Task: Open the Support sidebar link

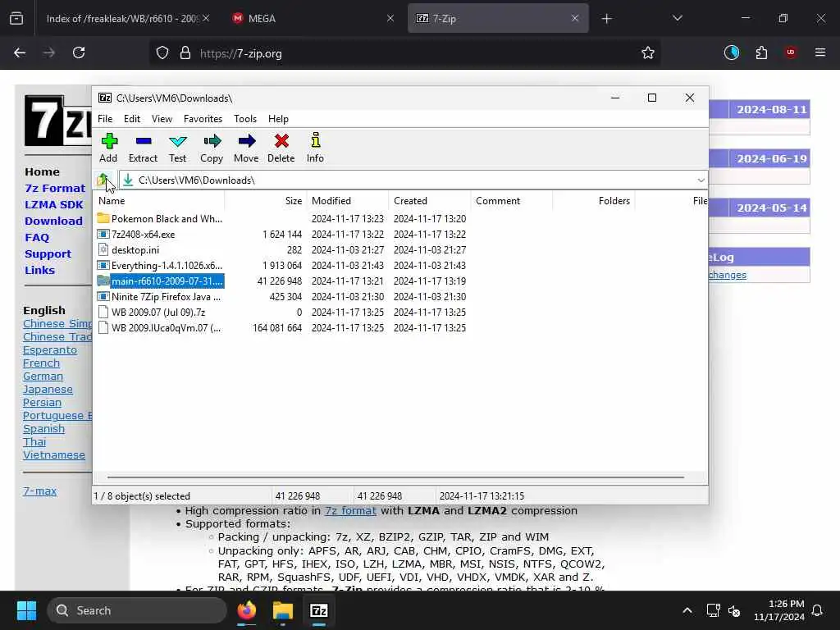Action: [48, 254]
